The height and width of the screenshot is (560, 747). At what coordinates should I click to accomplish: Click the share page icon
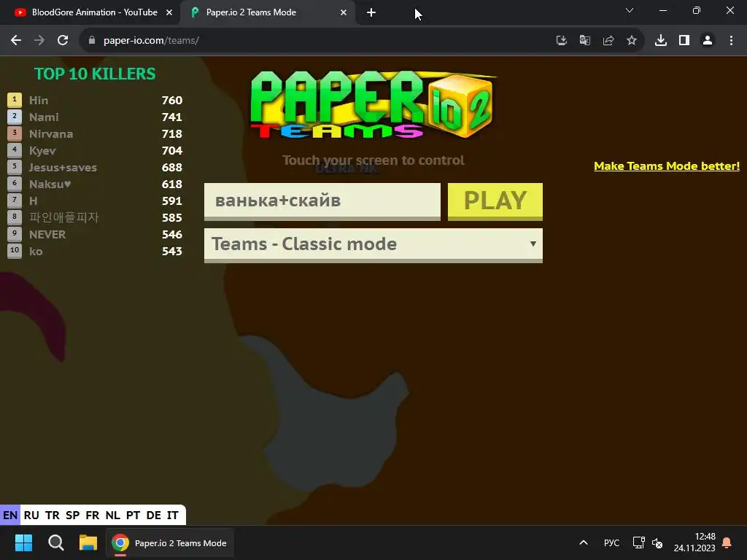click(x=608, y=41)
